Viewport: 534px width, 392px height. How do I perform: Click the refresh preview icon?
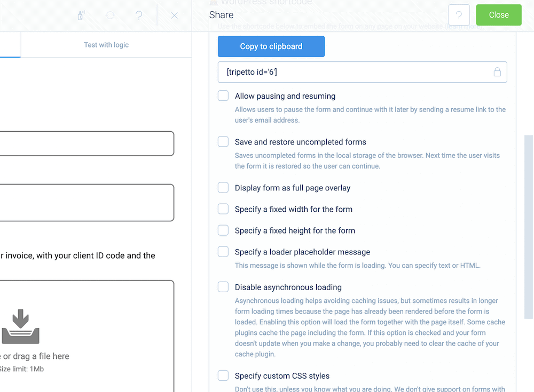pos(111,15)
